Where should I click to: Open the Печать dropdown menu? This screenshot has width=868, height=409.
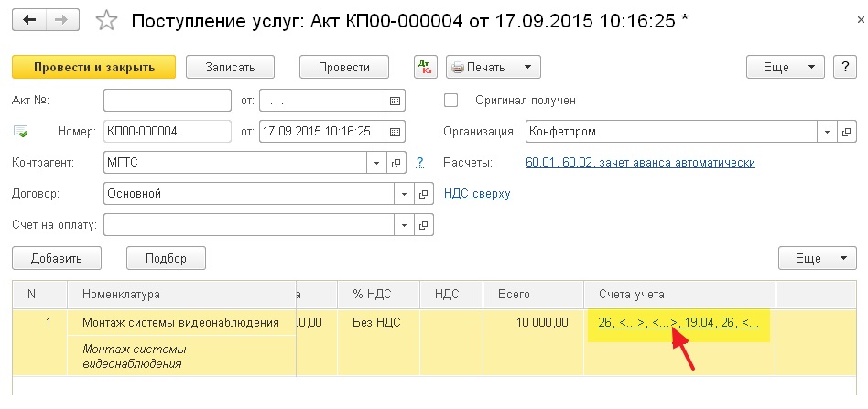coord(494,68)
